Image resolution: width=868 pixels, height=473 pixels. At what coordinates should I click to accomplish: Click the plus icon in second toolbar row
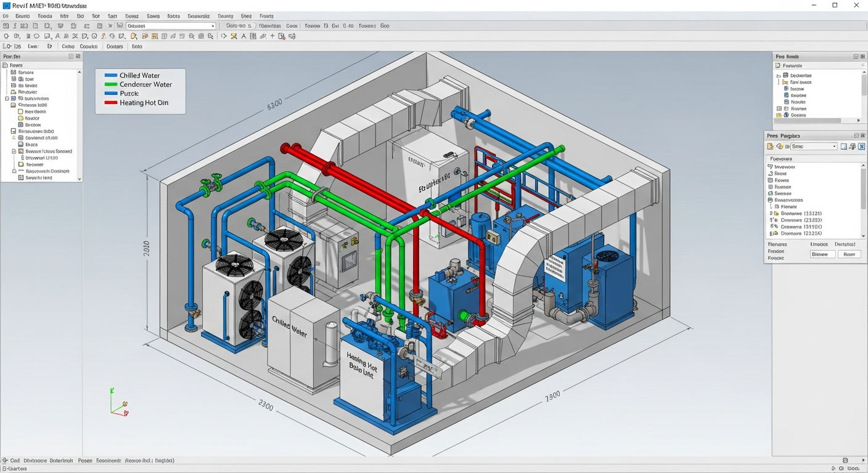click(272, 36)
